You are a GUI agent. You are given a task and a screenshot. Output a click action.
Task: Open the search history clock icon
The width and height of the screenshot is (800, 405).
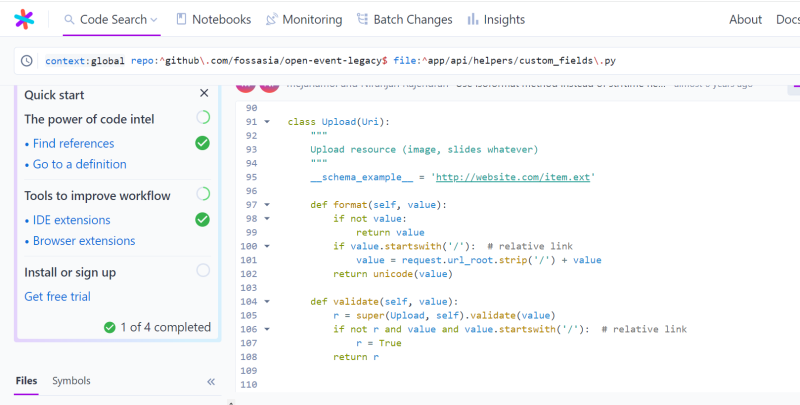[x=26, y=61]
